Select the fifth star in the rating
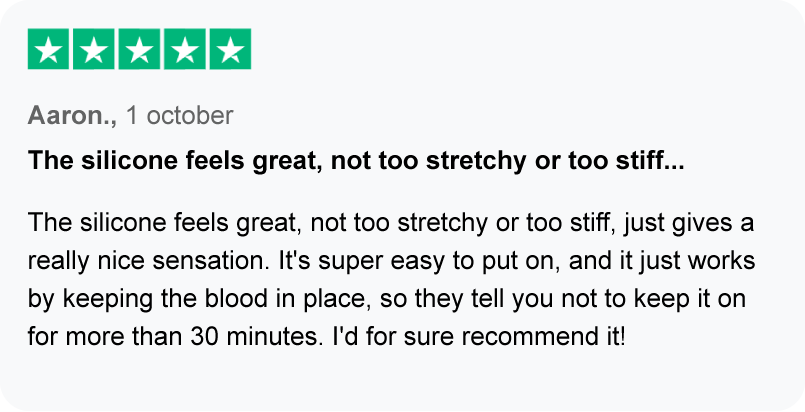805x412 pixels. (x=230, y=50)
